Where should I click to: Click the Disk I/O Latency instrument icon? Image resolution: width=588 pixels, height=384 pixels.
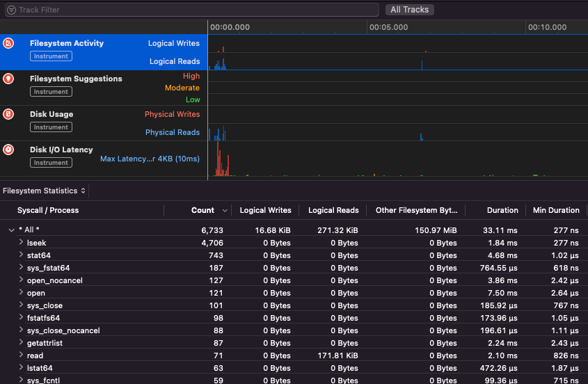(x=8, y=150)
